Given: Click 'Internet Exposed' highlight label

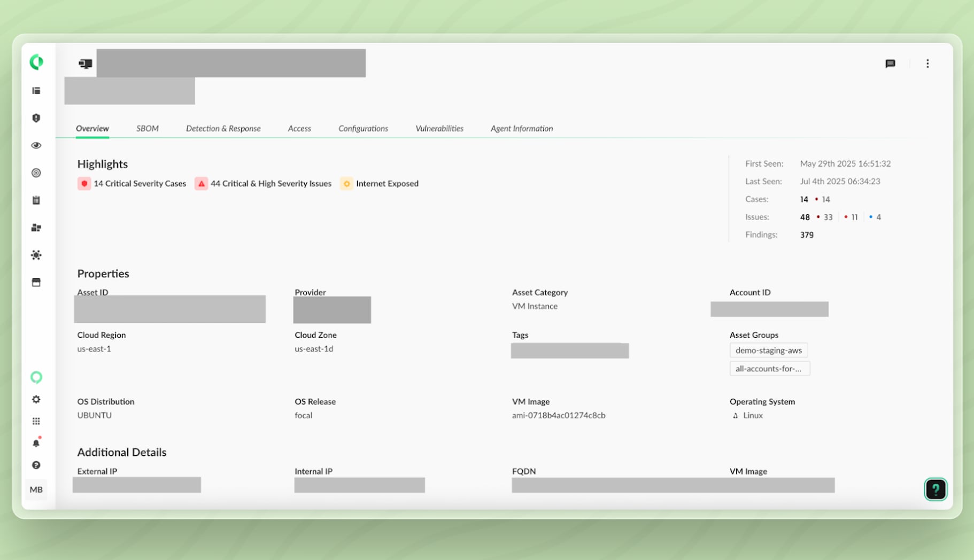Looking at the screenshot, I should coord(388,184).
